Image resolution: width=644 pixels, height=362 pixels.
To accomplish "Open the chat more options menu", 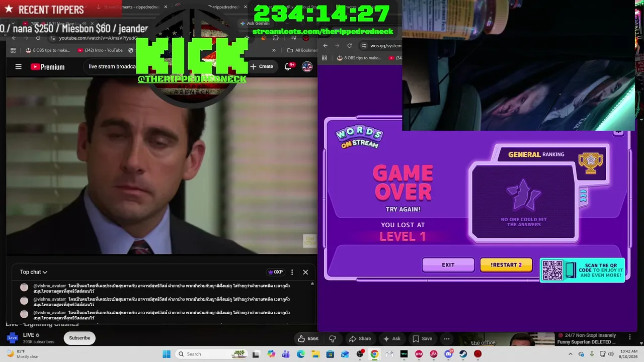I will click(x=292, y=272).
